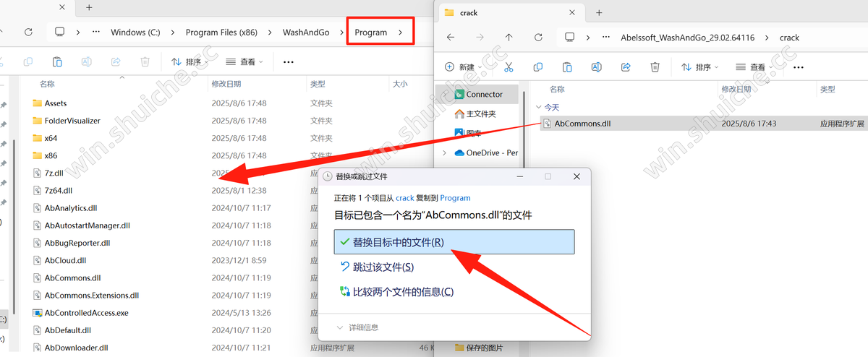Screen dimensions: 868x357
Task: Open more options ellipsis in crack window
Action: [x=799, y=67]
